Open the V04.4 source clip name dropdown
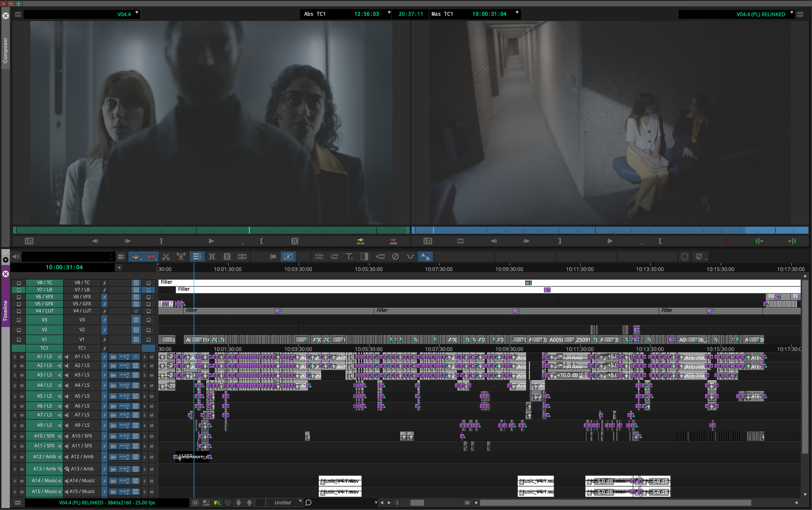This screenshot has height=510, width=812. pyautogui.click(x=136, y=13)
